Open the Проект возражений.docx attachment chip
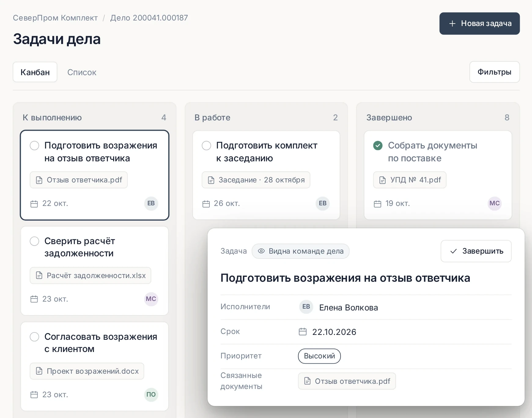 (87, 371)
